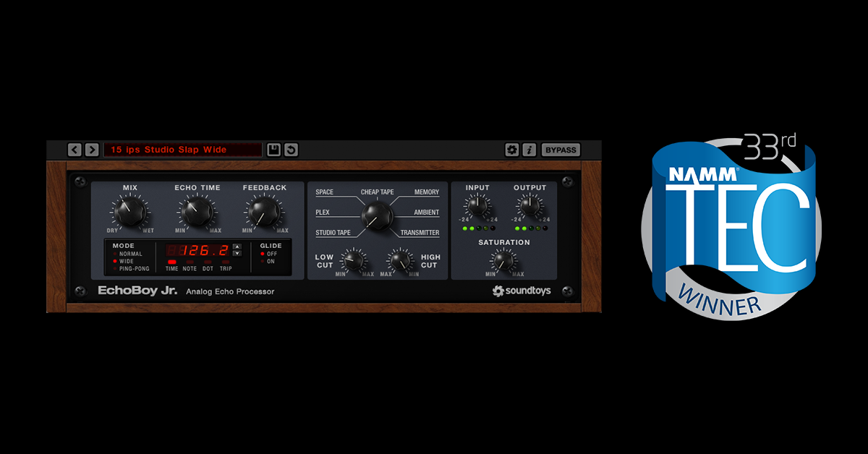Select the DOT unit indicator
Viewport: 868px width, 454px height.
(x=208, y=265)
